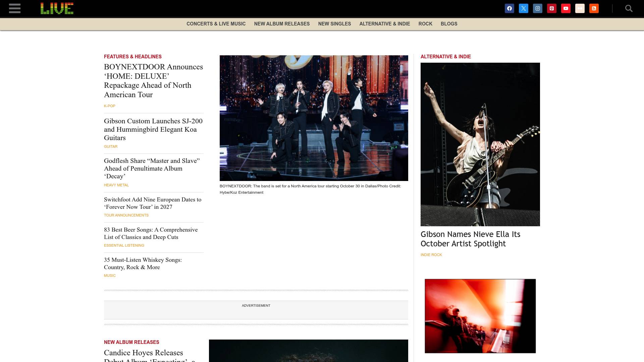644x362 pixels.
Task: Read Switchfoot European dates article
Action: click(x=153, y=203)
